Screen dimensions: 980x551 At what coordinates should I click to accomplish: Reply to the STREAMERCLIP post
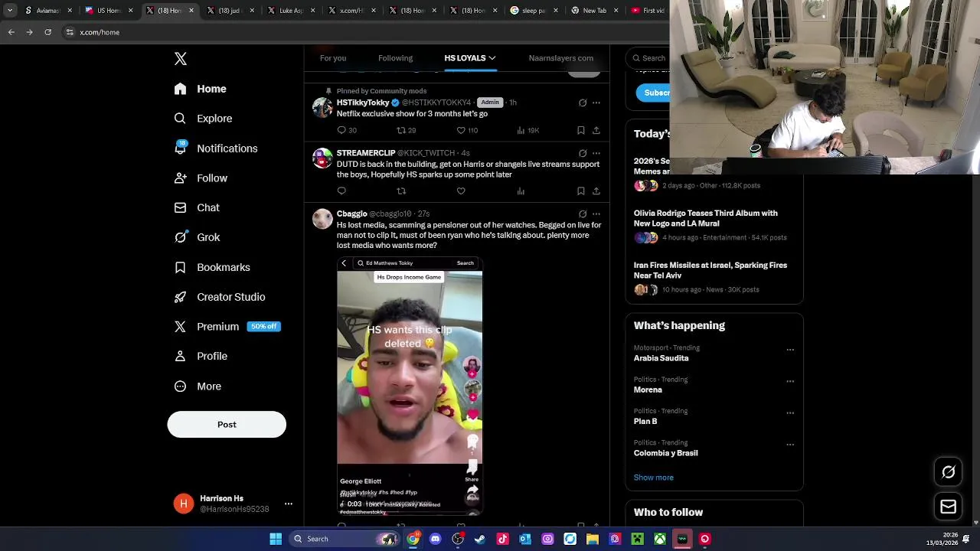(x=341, y=191)
